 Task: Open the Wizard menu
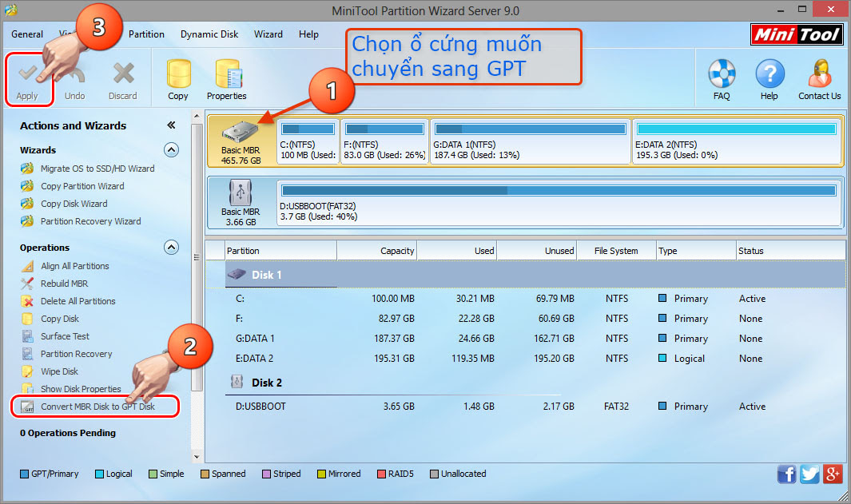coord(268,34)
